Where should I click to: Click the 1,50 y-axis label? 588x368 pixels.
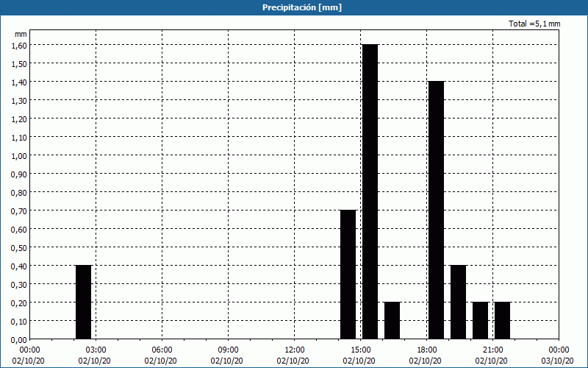point(19,64)
